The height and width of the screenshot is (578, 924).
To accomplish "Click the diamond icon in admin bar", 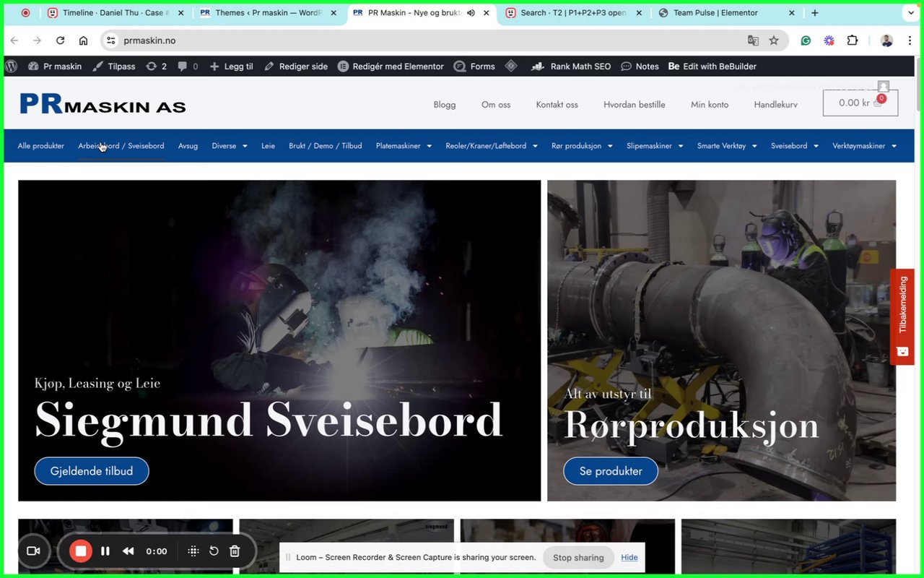I will [x=511, y=66].
